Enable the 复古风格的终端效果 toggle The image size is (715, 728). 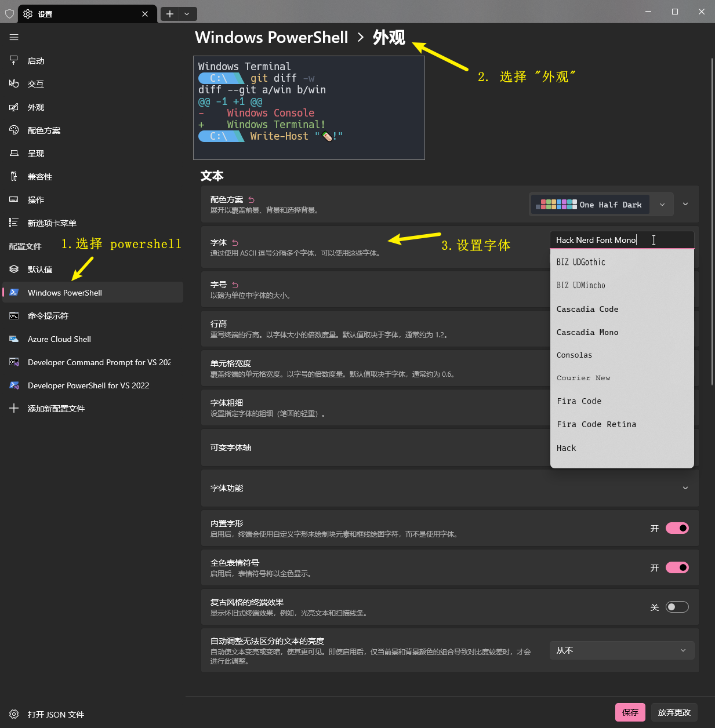point(677,607)
